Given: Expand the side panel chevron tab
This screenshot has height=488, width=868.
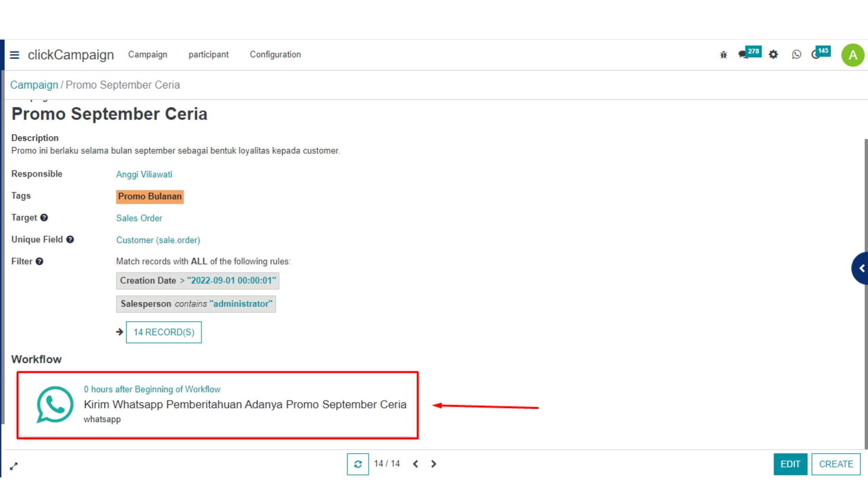Looking at the screenshot, I should (x=860, y=268).
